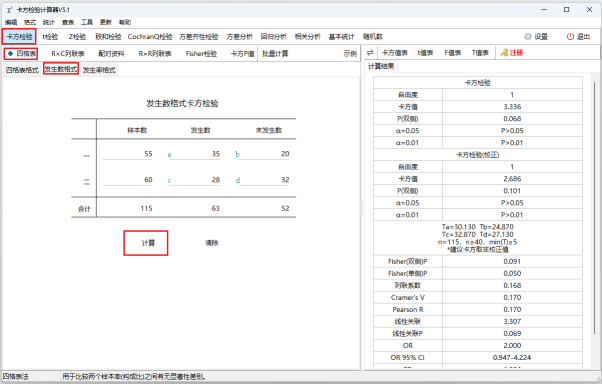Switch to the 四格表格式 tab
The width and height of the screenshot is (602, 384).
(22, 70)
